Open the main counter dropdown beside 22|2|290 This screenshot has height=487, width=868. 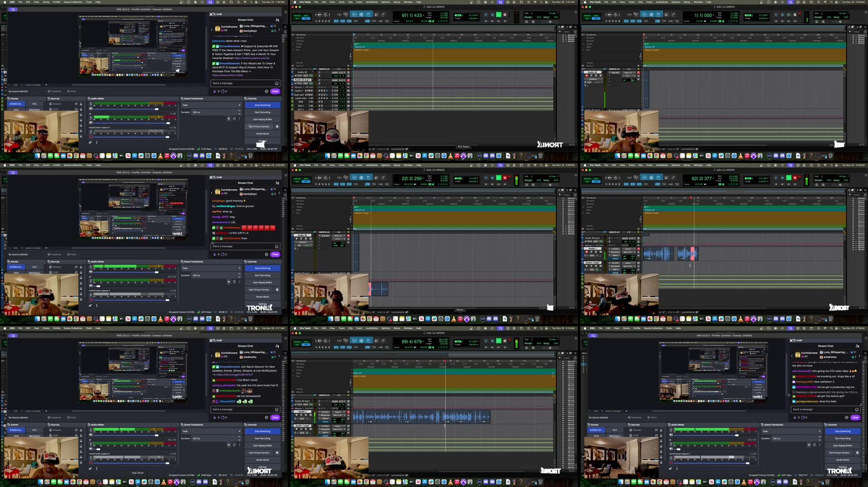[423, 178]
